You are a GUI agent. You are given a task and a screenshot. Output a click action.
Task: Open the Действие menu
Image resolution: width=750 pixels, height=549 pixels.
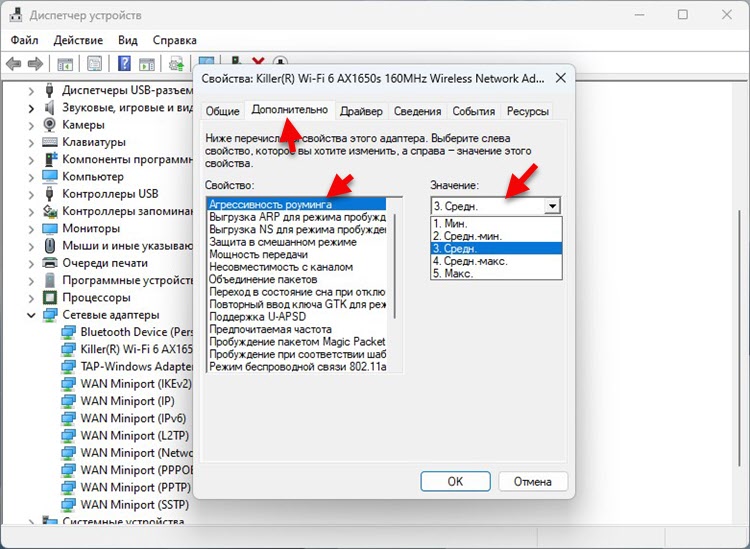pos(78,40)
